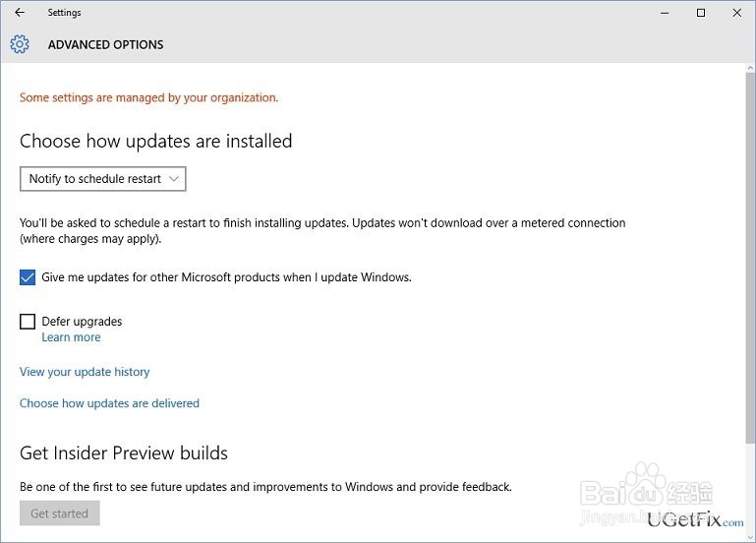This screenshot has width=756, height=543.
Task: Click the Defer upgrades label text
Action: tap(82, 322)
